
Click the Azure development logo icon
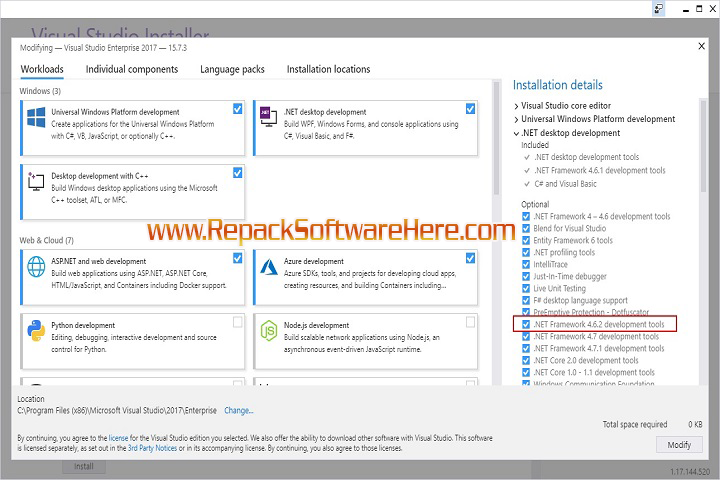coord(269,266)
